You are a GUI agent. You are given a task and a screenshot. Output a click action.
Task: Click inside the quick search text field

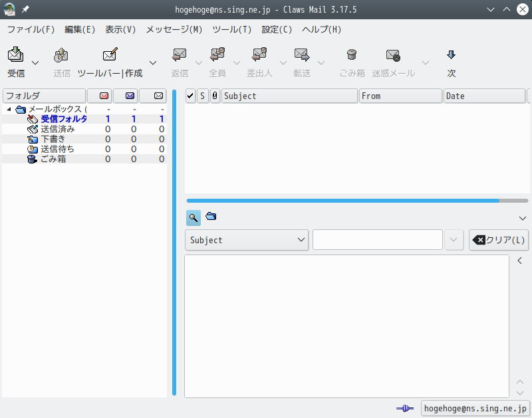(x=378, y=240)
